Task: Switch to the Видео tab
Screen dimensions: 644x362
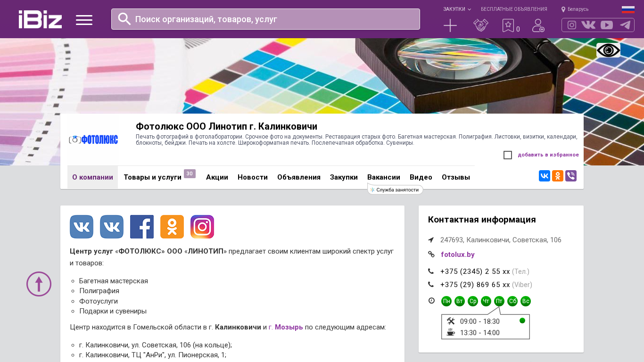Action: tap(421, 177)
